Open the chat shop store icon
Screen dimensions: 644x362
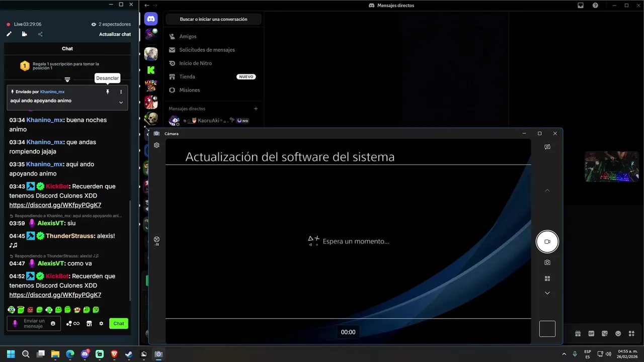click(x=89, y=323)
